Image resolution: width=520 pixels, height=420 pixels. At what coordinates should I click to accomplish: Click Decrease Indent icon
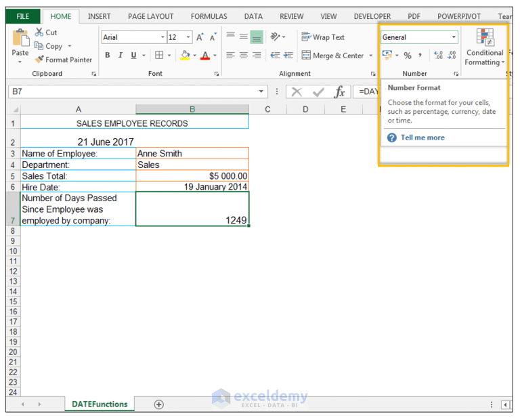coord(275,55)
